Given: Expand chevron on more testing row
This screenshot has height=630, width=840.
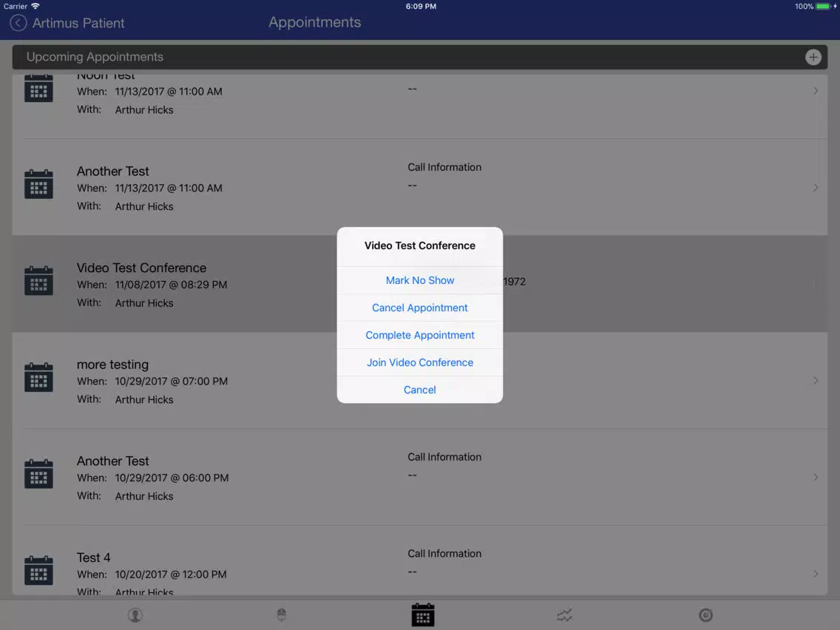Looking at the screenshot, I should click(x=816, y=380).
